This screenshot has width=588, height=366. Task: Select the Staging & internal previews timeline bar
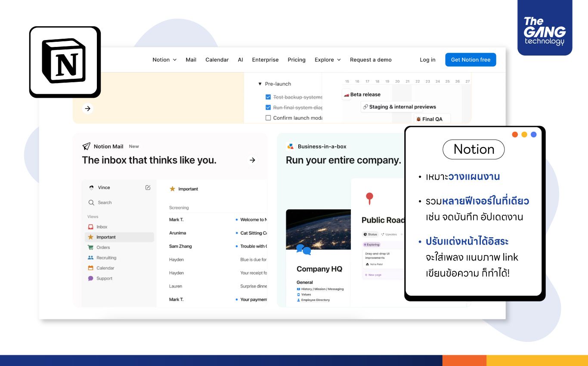click(399, 107)
